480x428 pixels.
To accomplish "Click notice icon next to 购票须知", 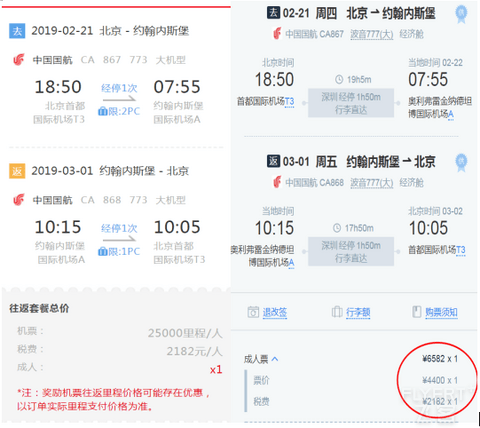I will 417,312.
